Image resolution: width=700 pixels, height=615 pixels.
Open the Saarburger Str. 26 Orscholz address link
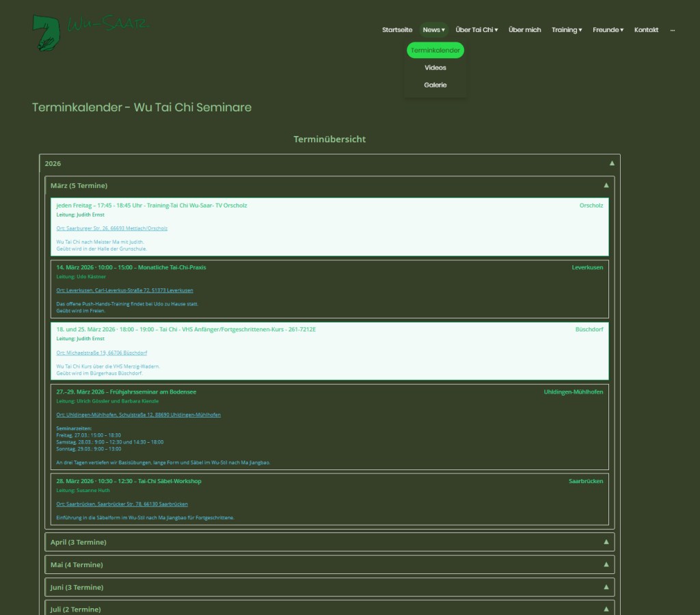(x=112, y=228)
